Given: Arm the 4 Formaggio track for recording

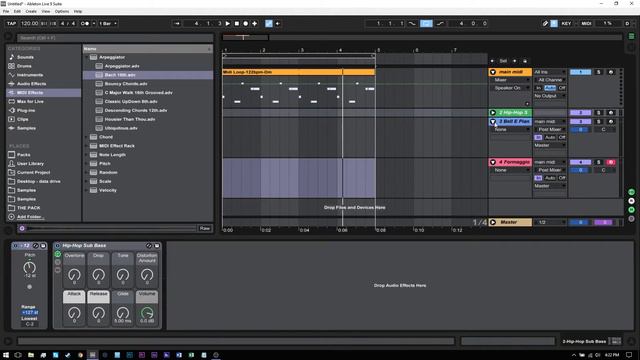Looking at the screenshot, I should tap(611, 162).
